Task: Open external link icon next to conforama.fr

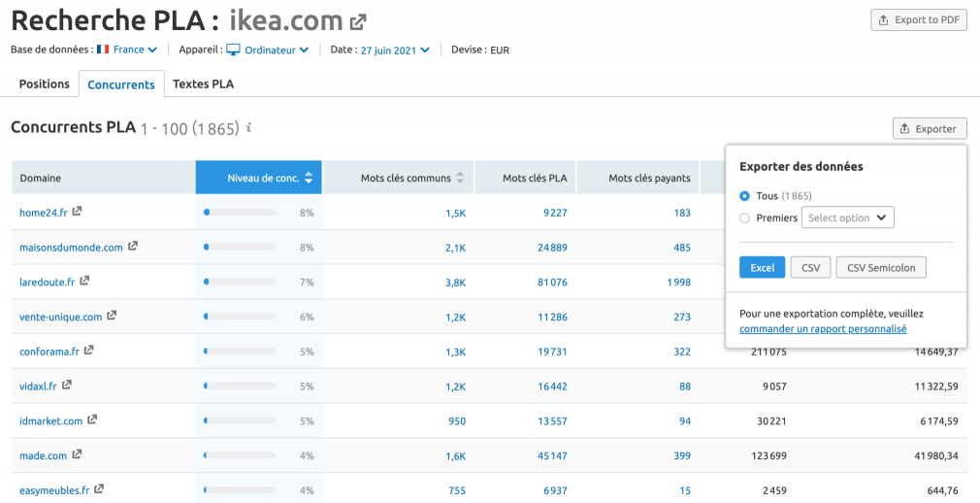Action: 88,351
